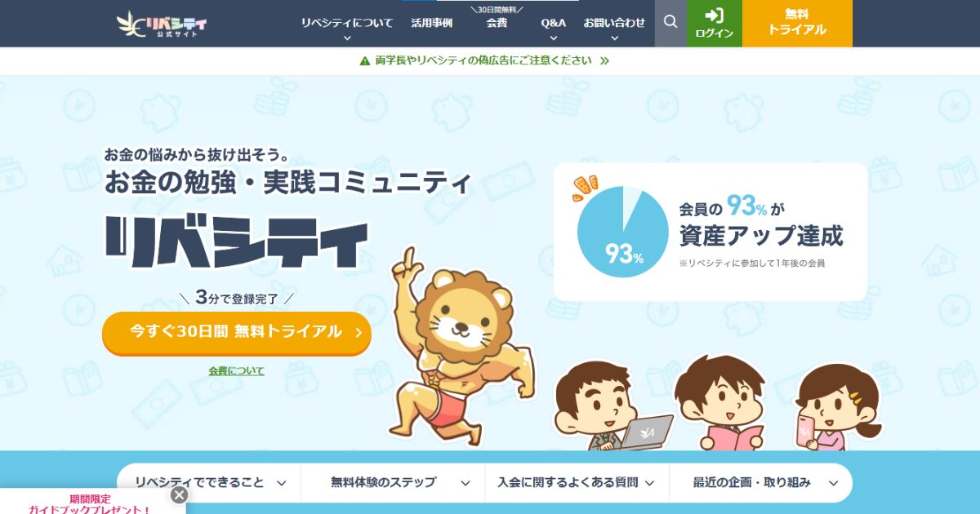The image size is (980, 514).
Task: Jump to 入会に関するよくある質問 section
Action: 577,482
